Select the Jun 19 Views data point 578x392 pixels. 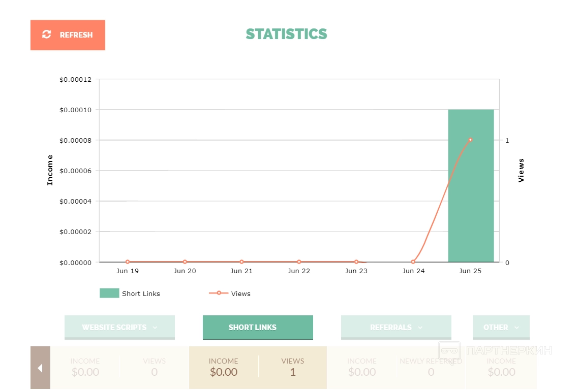click(128, 262)
